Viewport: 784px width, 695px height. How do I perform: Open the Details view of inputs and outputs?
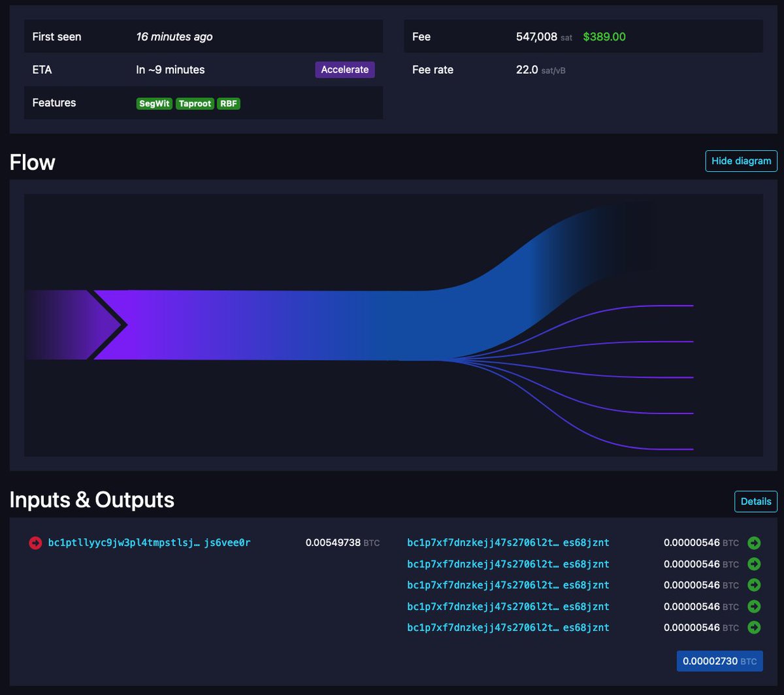[756, 502]
